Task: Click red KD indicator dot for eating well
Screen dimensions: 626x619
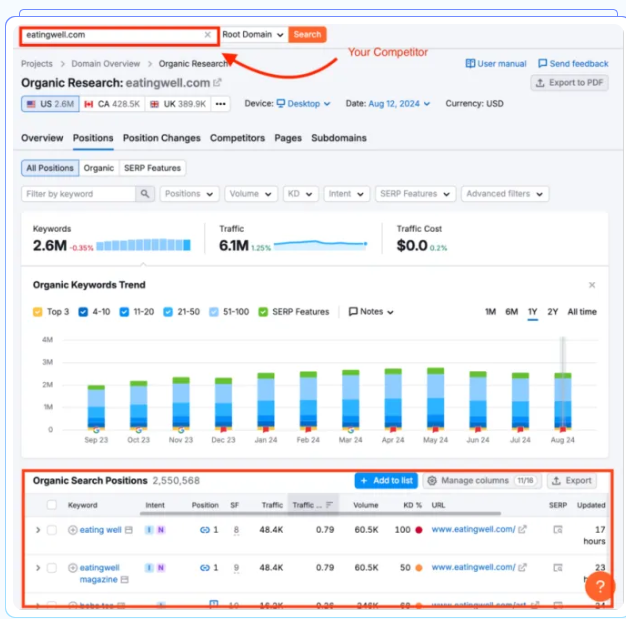Action: coord(419,530)
